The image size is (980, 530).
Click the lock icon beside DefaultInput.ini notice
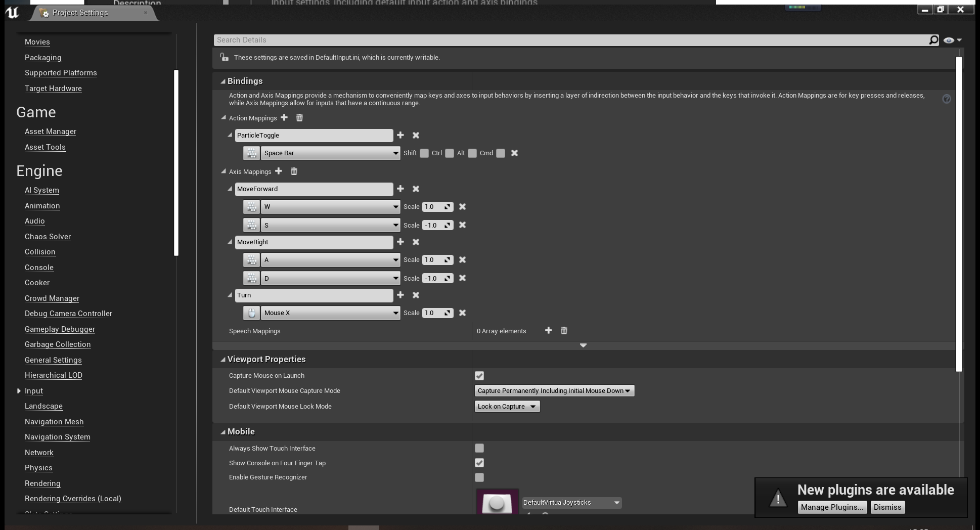pos(224,57)
